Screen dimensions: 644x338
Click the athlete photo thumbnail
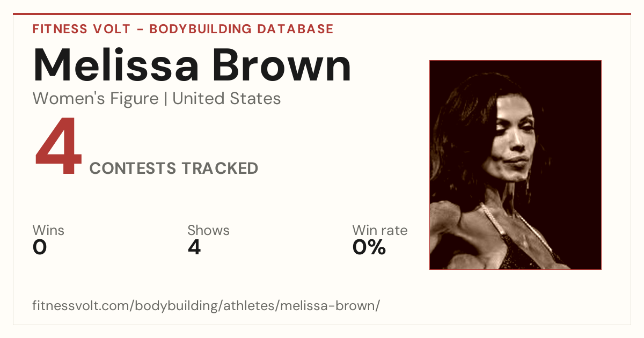point(515,165)
